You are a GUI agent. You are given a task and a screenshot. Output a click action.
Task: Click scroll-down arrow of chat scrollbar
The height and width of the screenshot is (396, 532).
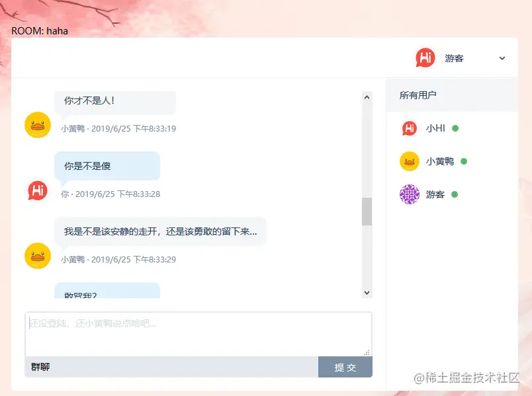[x=367, y=293]
